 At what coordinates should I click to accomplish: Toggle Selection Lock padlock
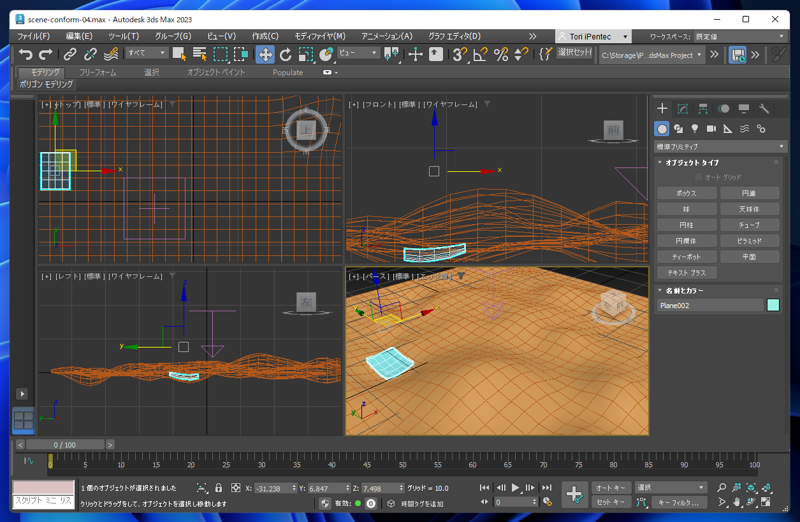click(218, 488)
